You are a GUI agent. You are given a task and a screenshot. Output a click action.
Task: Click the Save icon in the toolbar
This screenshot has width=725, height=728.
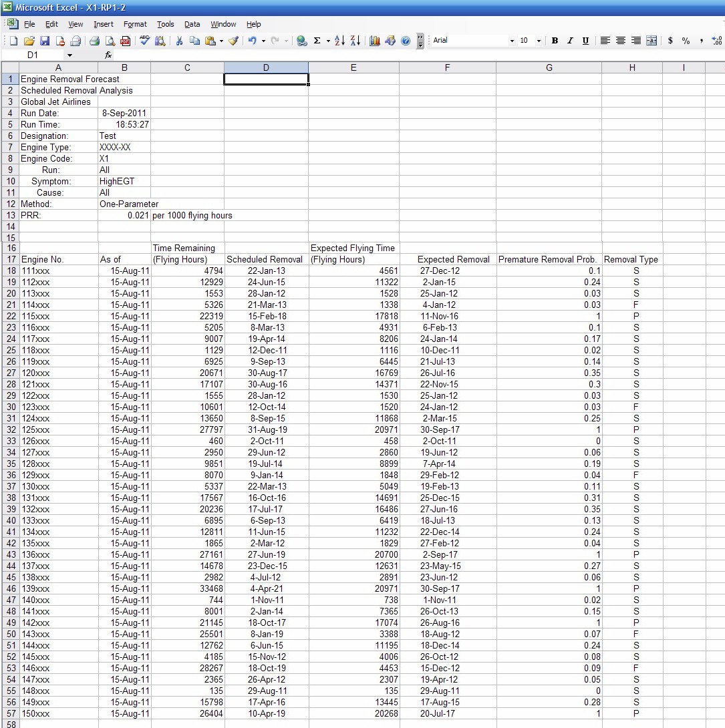click(x=45, y=41)
